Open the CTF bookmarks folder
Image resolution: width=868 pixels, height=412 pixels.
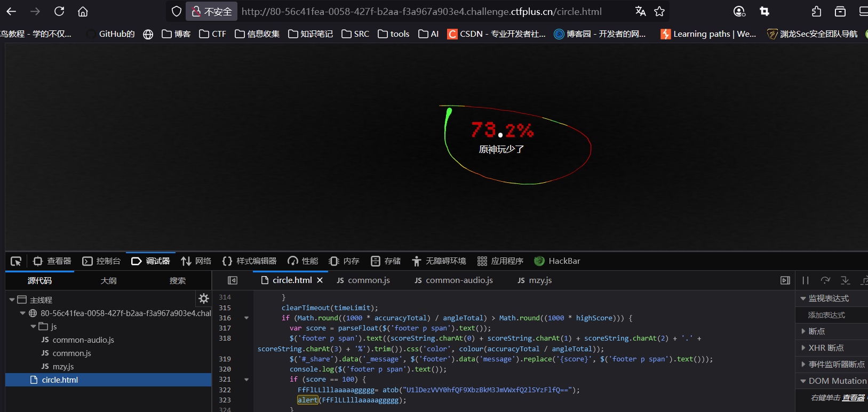(x=212, y=34)
